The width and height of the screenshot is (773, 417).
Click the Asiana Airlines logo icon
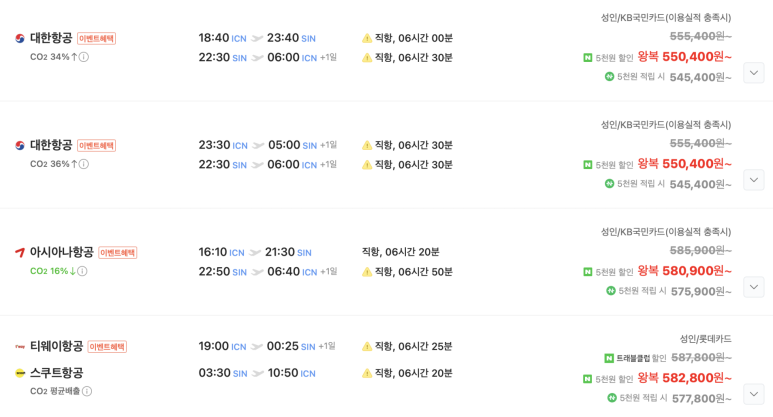(20, 252)
